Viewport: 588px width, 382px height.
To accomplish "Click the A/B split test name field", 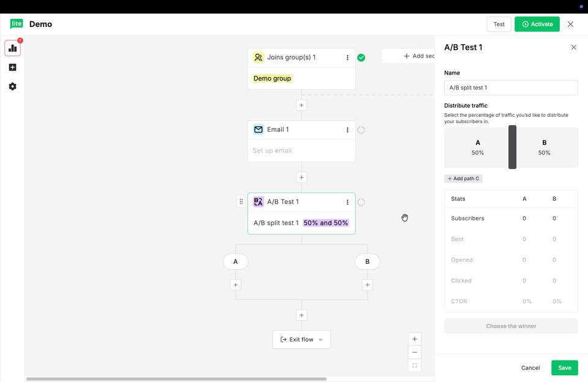I will pyautogui.click(x=511, y=88).
